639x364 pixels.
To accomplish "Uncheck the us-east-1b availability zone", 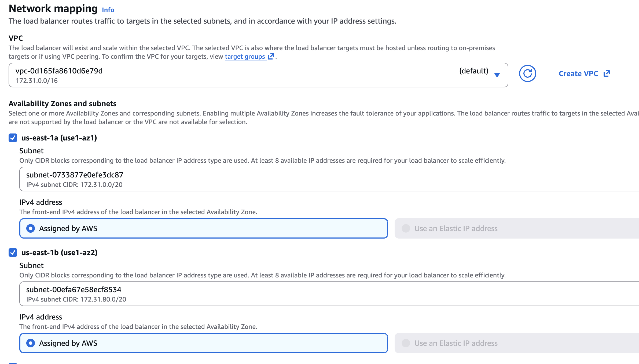I will [13, 252].
